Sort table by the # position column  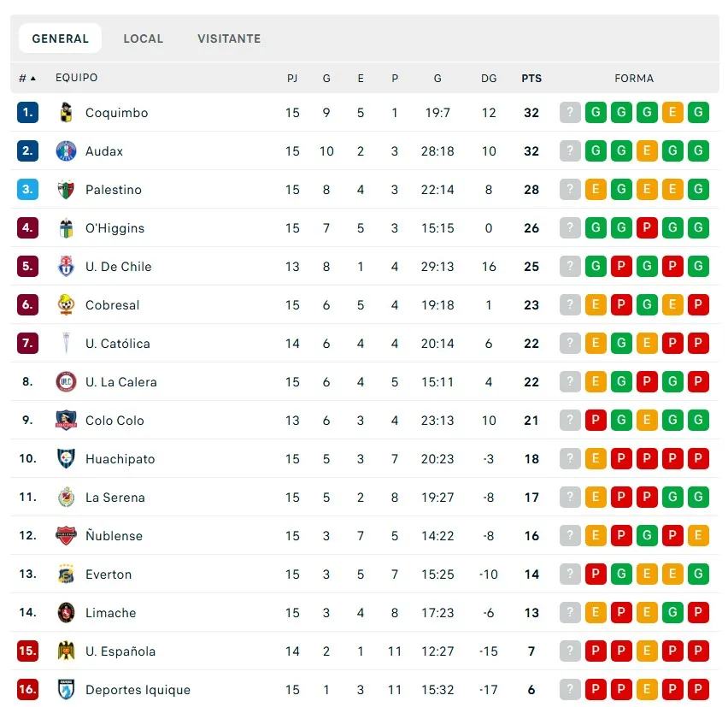[x=27, y=79]
